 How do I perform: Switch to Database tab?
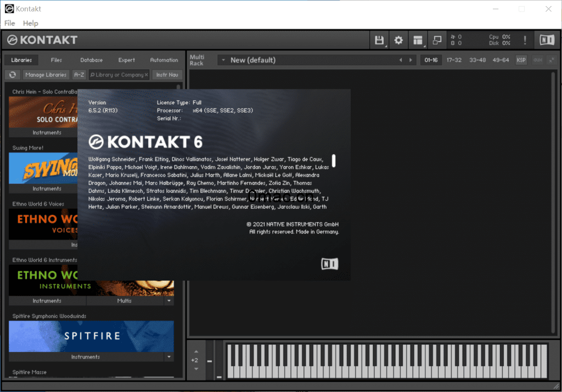(92, 60)
